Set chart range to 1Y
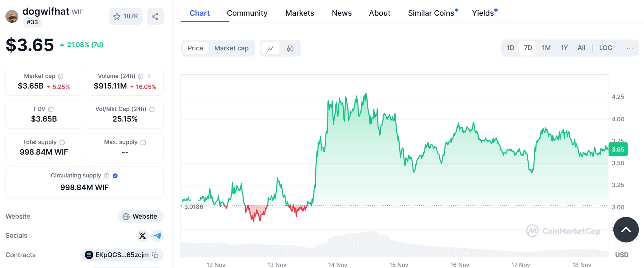Image resolution: width=644 pixels, height=268 pixels. tap(564, 48)
